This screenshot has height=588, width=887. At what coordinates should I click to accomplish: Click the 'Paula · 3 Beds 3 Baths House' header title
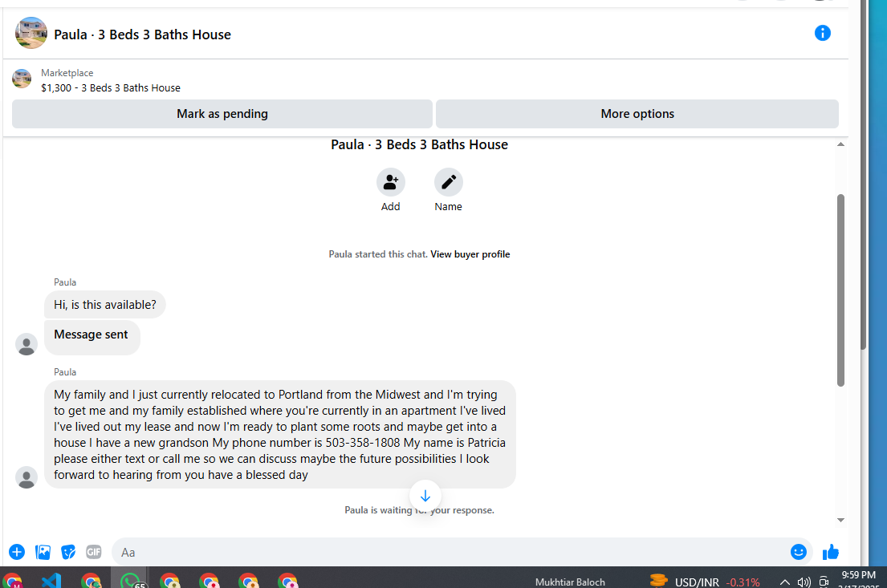[143, 34]
